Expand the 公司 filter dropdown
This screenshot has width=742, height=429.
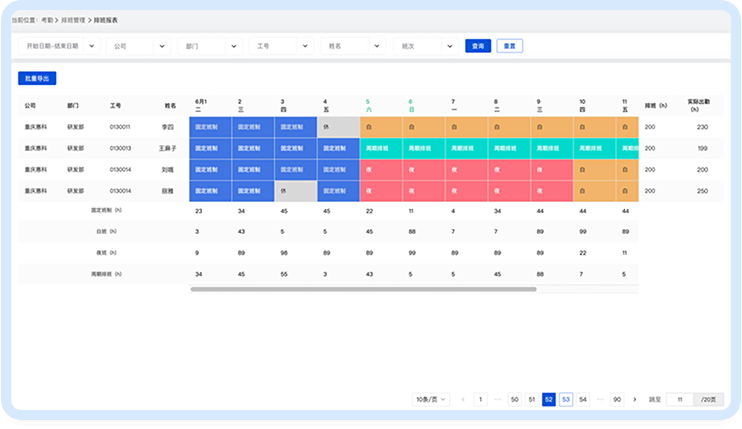(x=137, y=46)
